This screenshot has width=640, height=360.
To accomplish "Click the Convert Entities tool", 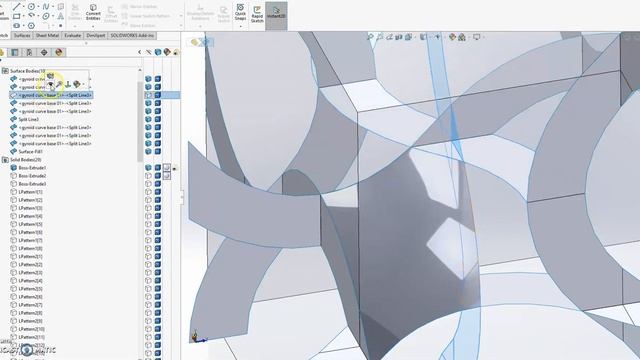I will coord(93,11).
